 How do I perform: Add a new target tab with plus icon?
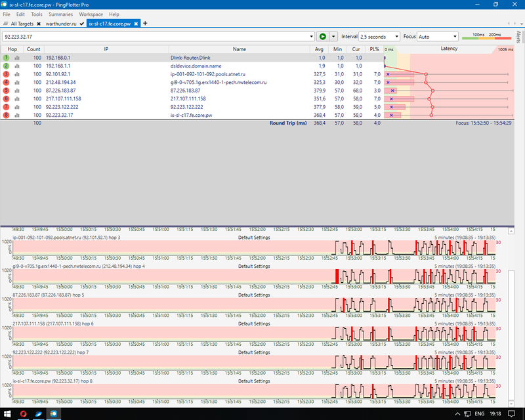(145, 24)
